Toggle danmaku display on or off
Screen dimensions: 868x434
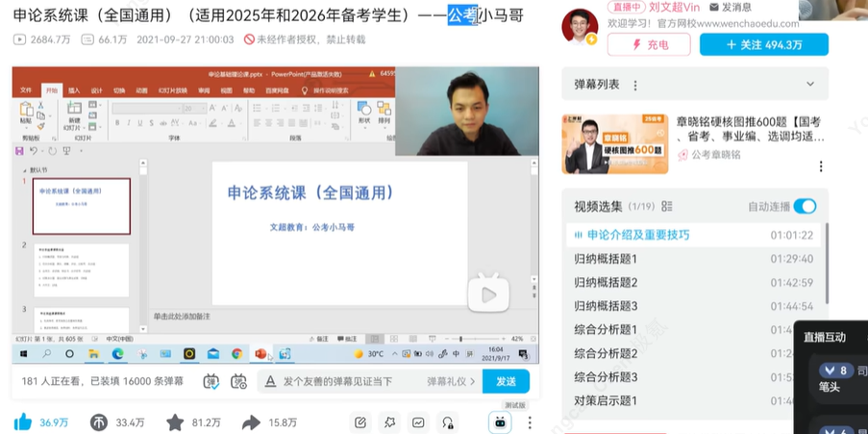click(x=211, y=381)
